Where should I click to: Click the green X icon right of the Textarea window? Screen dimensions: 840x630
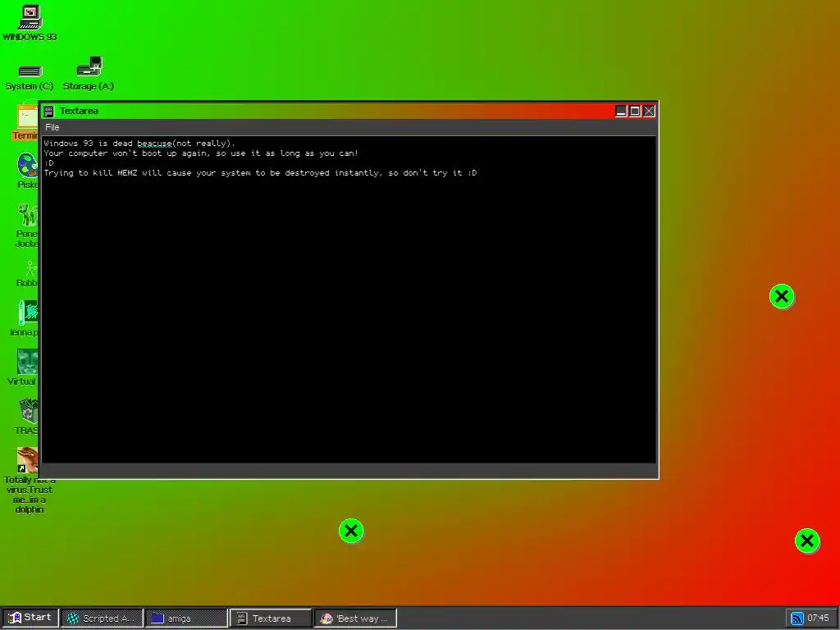[x=782, y=296]
